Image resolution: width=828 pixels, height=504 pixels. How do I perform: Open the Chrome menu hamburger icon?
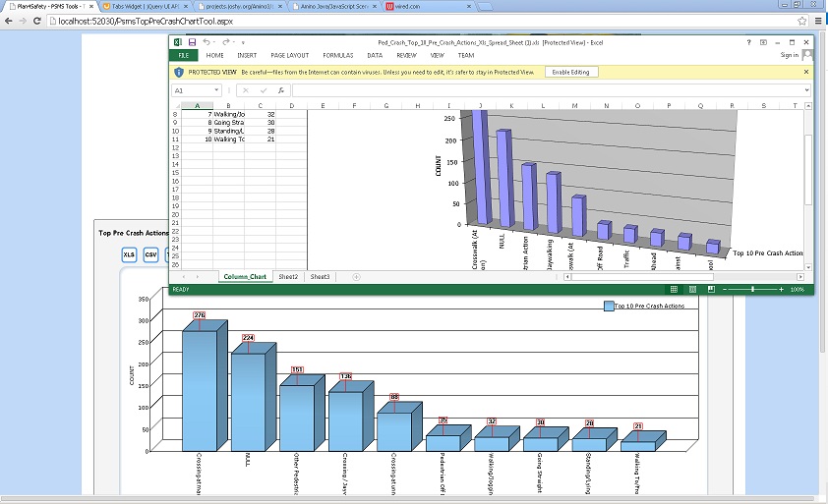click(x=818, y=21)
